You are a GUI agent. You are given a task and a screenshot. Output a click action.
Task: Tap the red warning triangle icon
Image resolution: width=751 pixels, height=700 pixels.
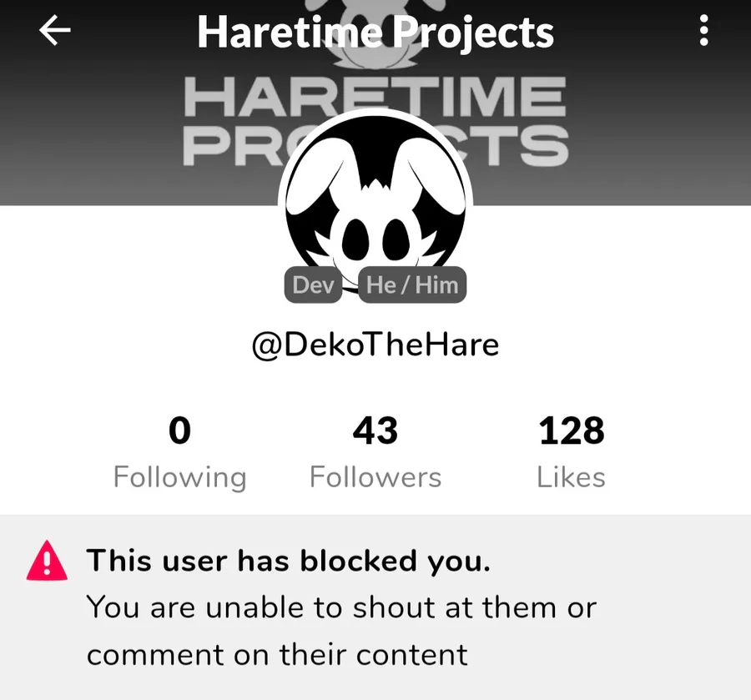[x=47, y=561]
